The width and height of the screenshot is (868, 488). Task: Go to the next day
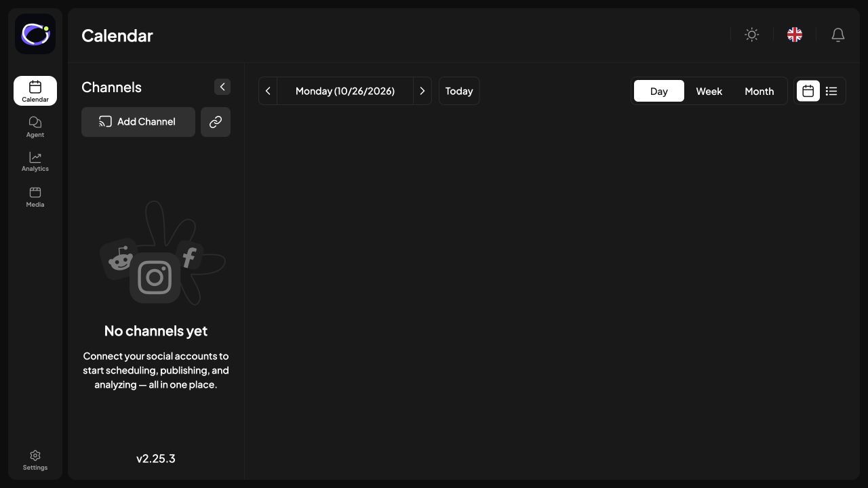point(422,91)
